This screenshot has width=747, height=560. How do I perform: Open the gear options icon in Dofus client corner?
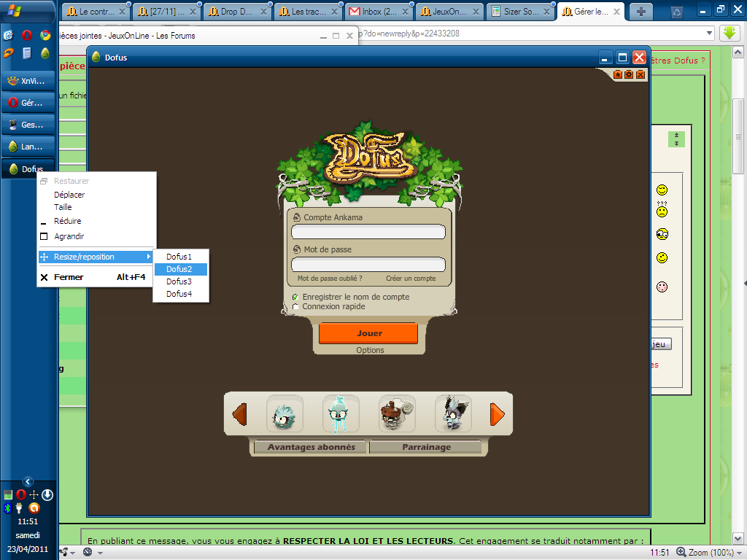pyautogui.click(x=629, y=74)
